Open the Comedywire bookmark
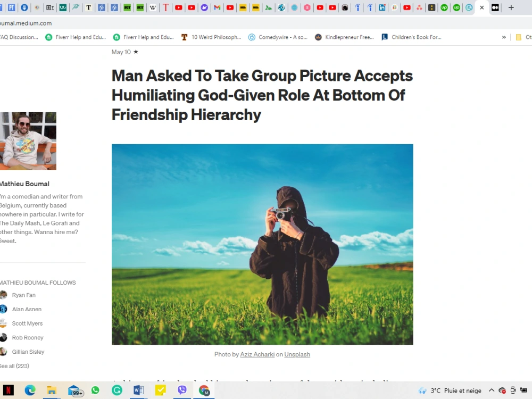 coord(278,37)
